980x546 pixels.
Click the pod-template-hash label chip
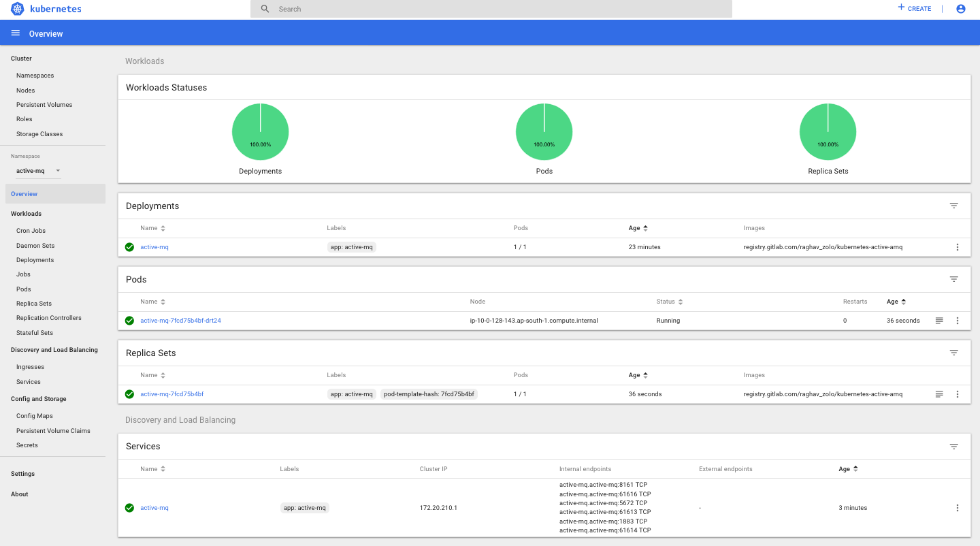(x=429, y=394)
